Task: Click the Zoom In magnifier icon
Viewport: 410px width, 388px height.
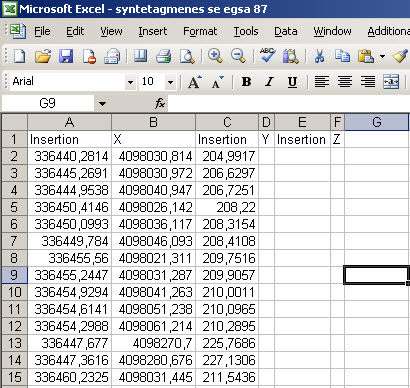Action: [x=215, y=56]
